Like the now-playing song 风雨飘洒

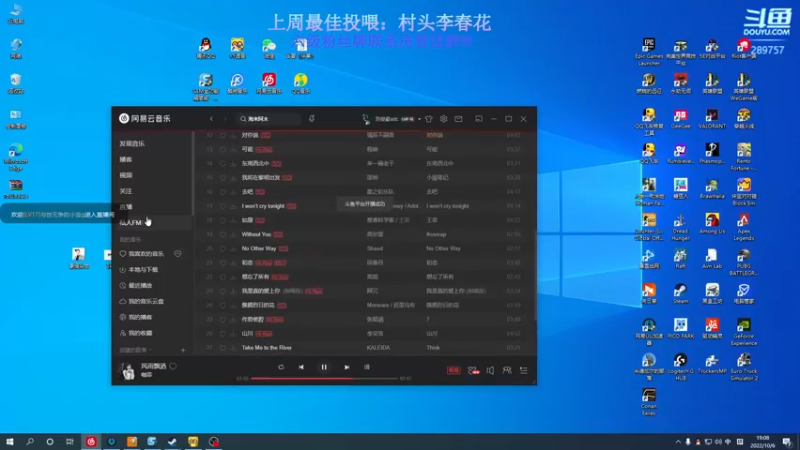point(173,366)
